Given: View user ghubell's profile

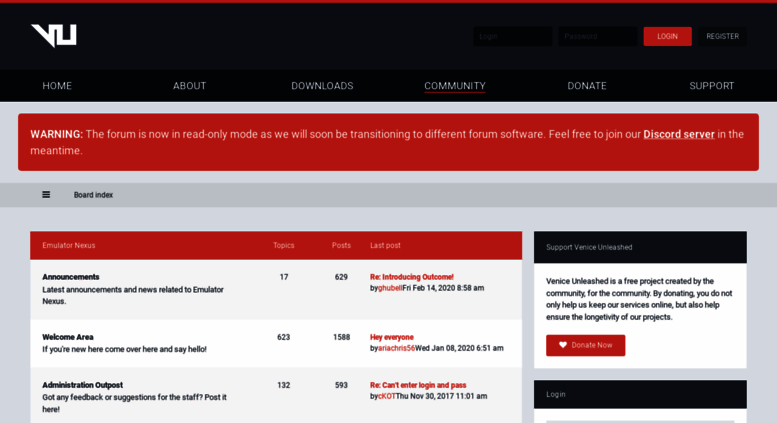Looking at the screenshot, I should coord(390,288).
